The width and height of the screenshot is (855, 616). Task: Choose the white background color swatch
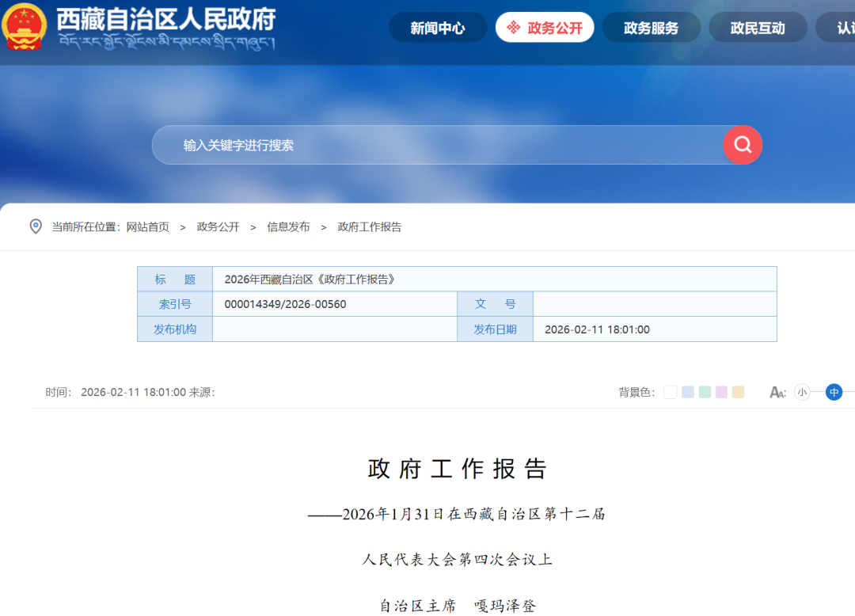click(x=671, y=392)
